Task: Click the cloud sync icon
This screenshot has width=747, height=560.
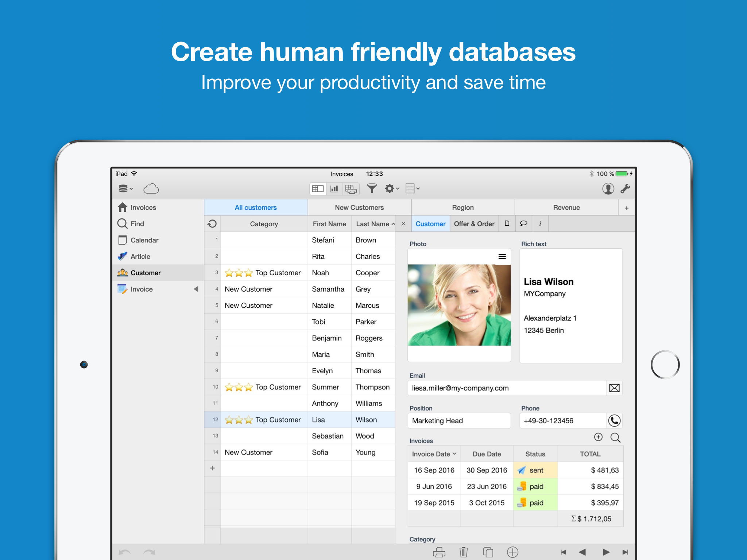Action: point(151,188)
